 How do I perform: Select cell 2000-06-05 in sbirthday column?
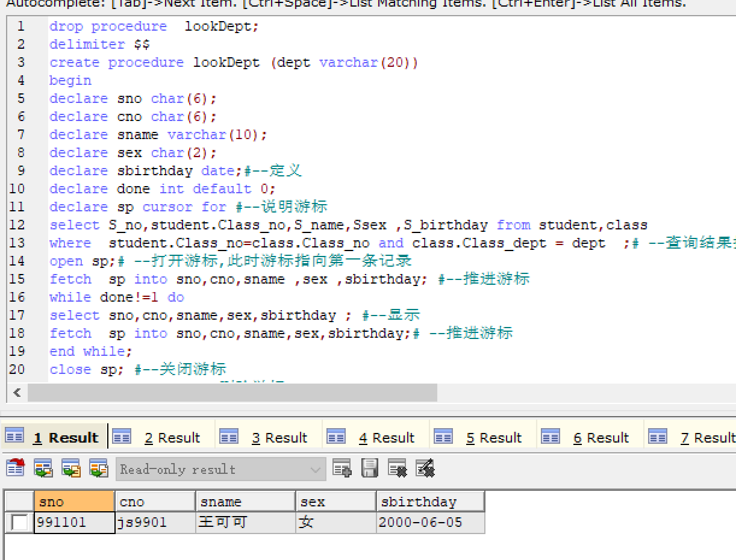pos(431,523)
